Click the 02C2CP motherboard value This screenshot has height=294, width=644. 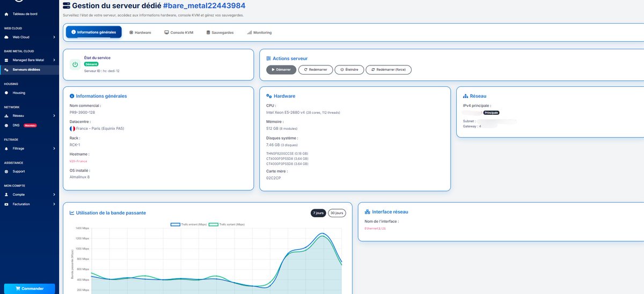[273, 178]
